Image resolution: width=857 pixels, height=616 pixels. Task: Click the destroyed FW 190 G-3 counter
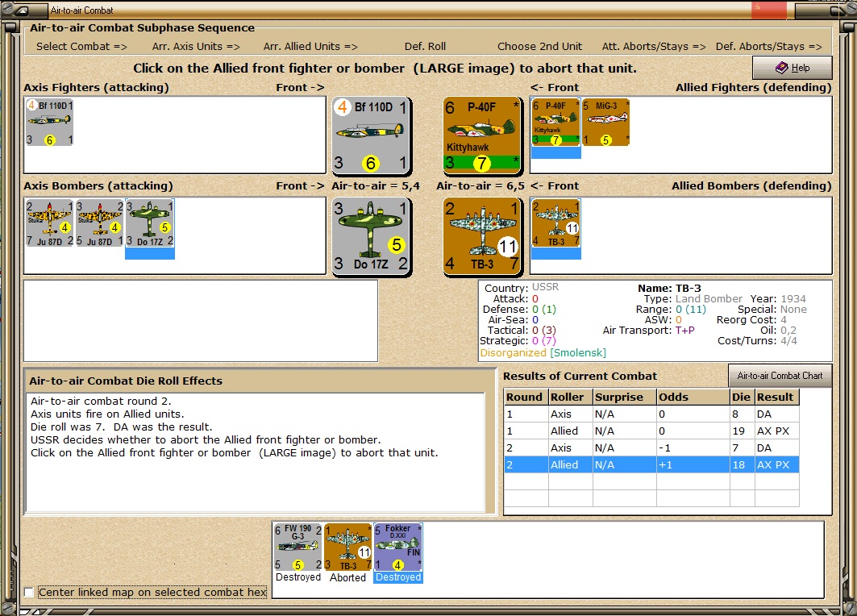(x=298, y=547)
